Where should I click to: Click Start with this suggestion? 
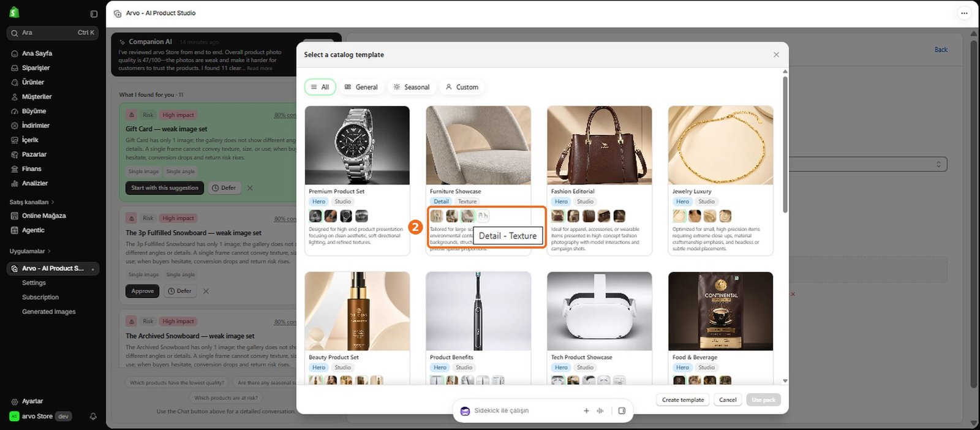click(x=165, y=188)
